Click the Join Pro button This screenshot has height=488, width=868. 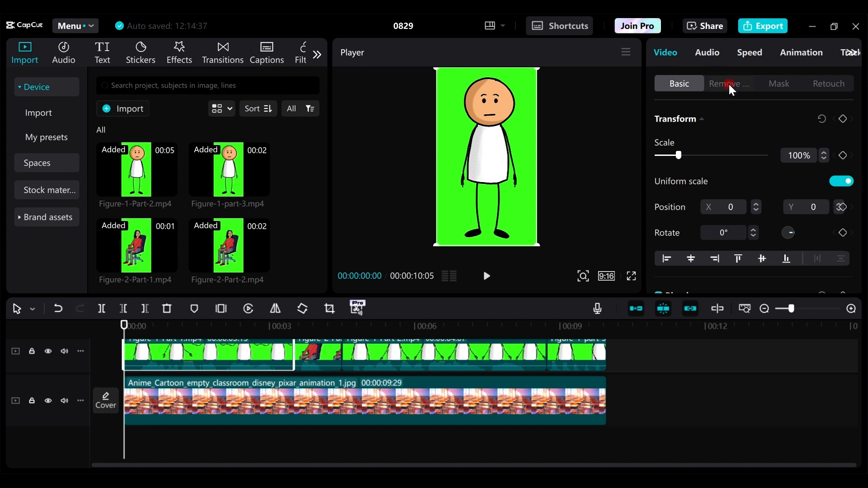tap(637, 26)
